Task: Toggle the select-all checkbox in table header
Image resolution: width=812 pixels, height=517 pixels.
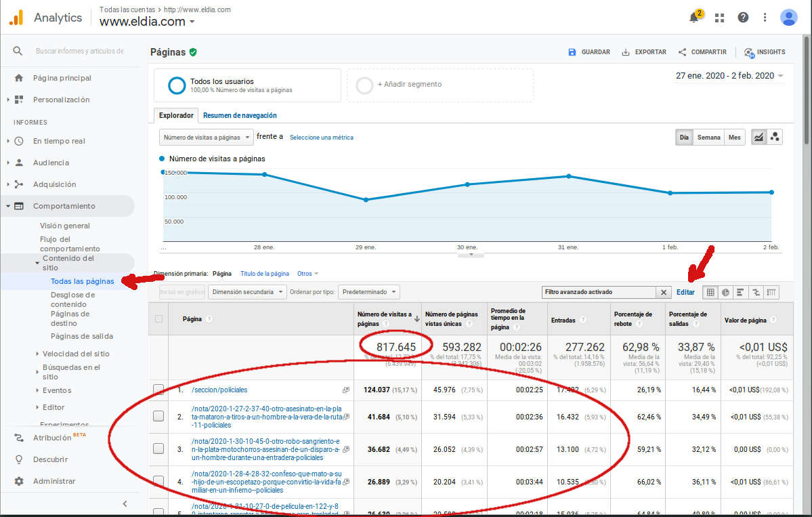Action: pos(158,319)
